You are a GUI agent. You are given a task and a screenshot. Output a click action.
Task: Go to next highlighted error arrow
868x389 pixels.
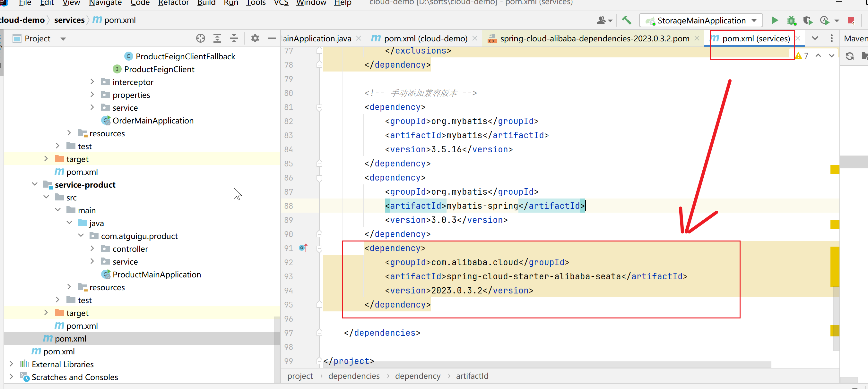click(832, 55)
